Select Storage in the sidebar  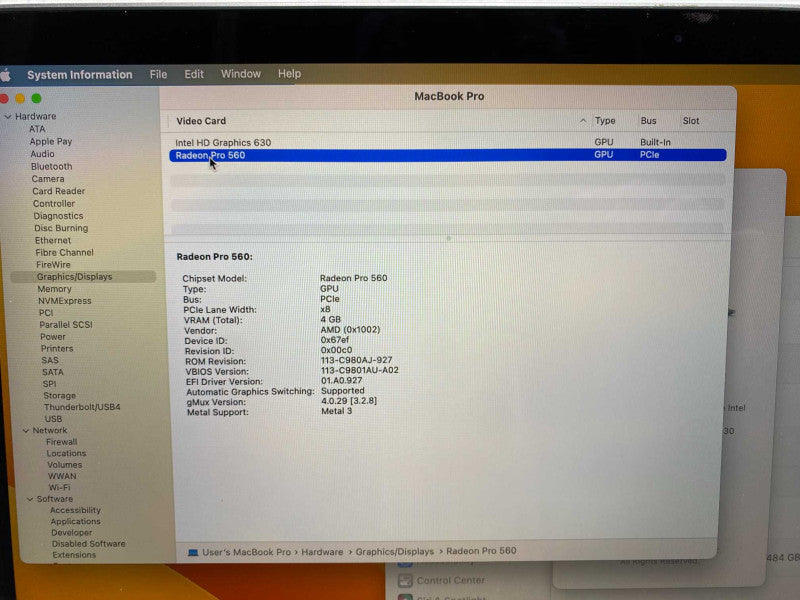coord(59,395)
